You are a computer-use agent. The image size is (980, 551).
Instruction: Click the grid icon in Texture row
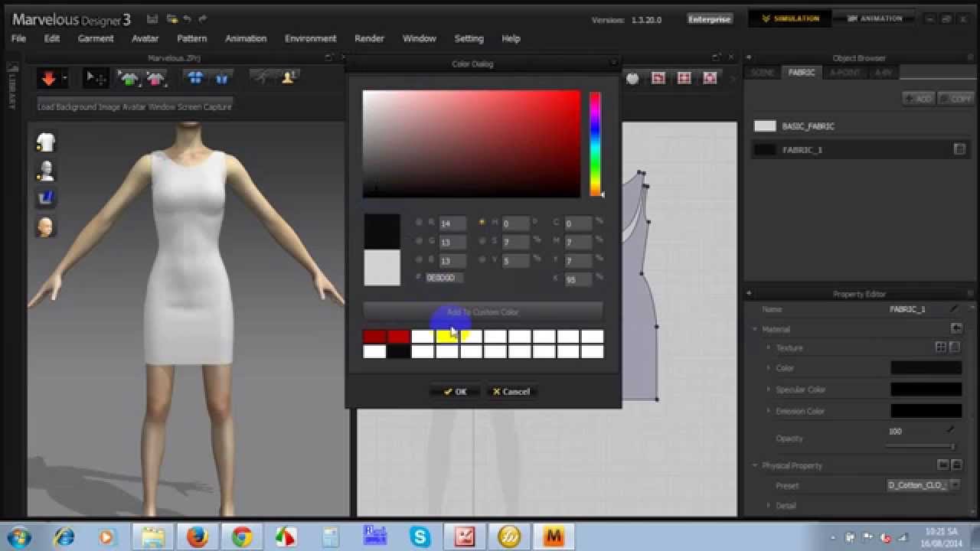[941, 347]
